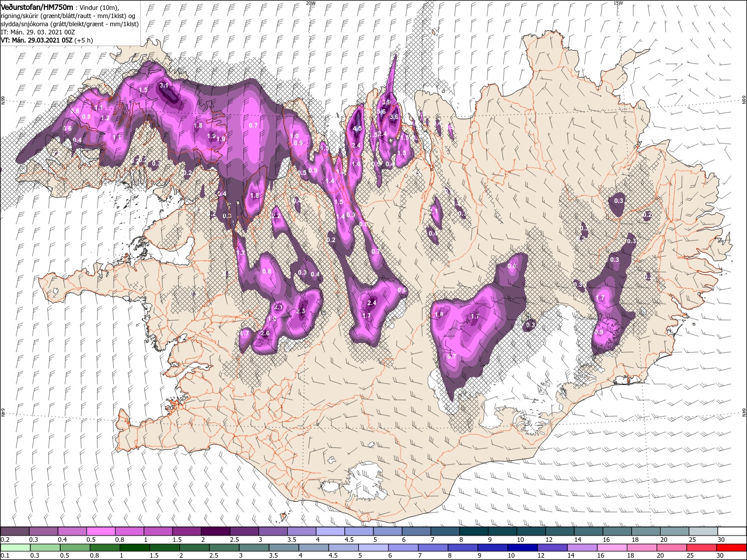Click the 20W longitude label at top
The width and height of the screenshot is (747, 560).
[x=310, y=3]
